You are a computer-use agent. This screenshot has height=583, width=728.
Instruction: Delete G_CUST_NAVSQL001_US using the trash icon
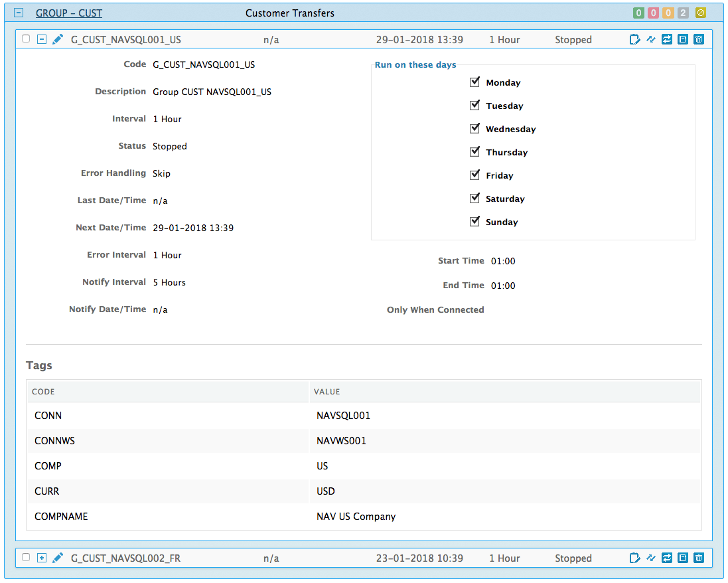click(x=698, y=39)
